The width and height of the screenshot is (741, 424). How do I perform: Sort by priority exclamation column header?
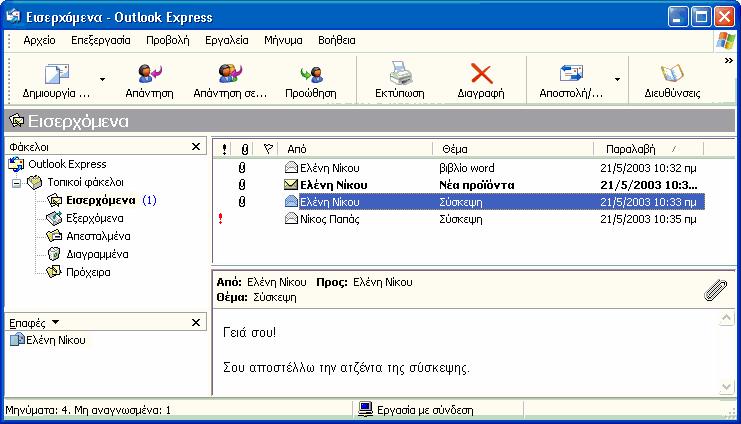(224, 149)
